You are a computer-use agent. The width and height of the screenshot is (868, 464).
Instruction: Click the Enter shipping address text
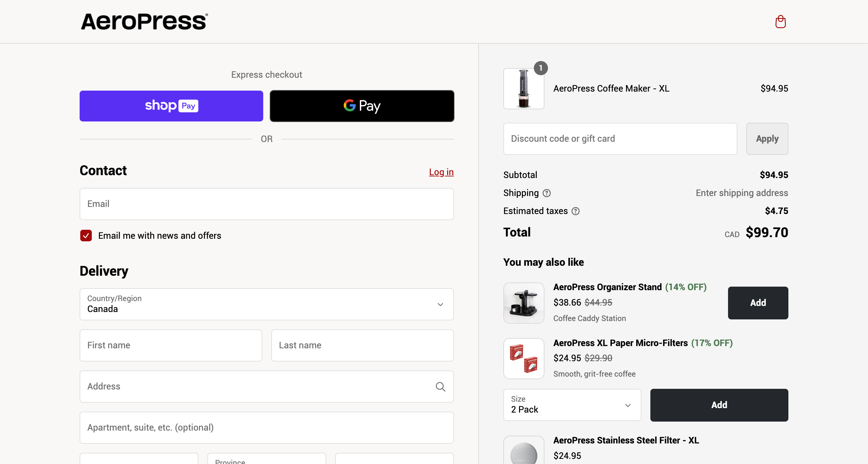[742, 193]
